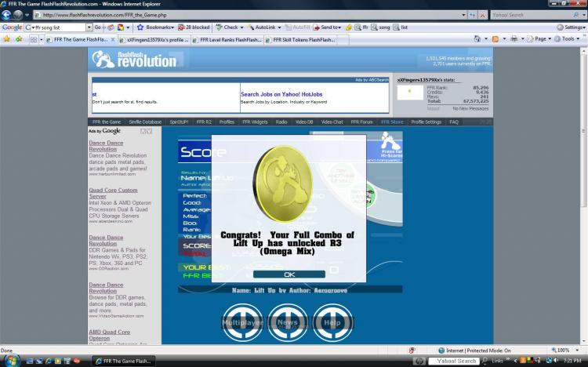Find the word 'song' toolbar button
588x367 pixels.
point(380,27)
